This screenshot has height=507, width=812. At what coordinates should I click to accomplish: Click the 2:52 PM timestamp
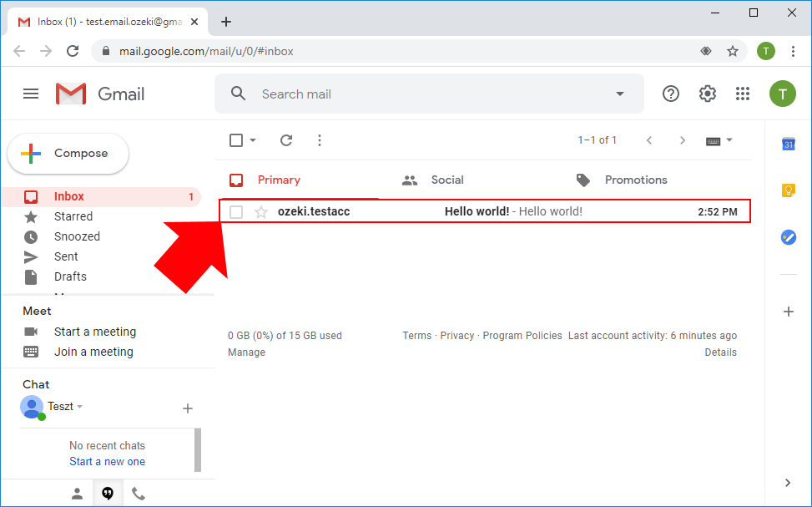coord(717,212)
